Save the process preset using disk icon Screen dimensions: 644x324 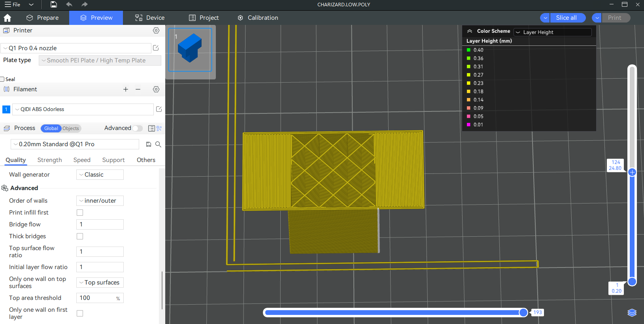click(x=149, y=144)
